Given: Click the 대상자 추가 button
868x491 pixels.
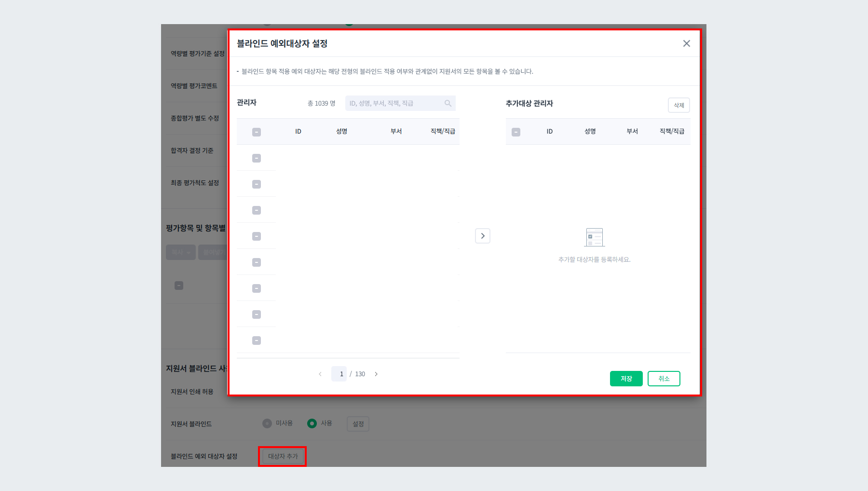Looking at the screenshot, I should pos(282,456).
